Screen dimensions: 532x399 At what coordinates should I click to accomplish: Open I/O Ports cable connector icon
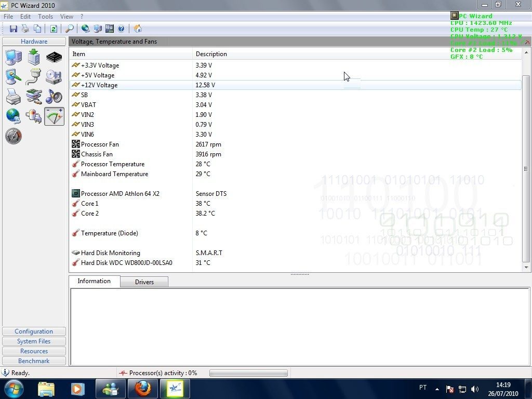[x=34, y=77]
